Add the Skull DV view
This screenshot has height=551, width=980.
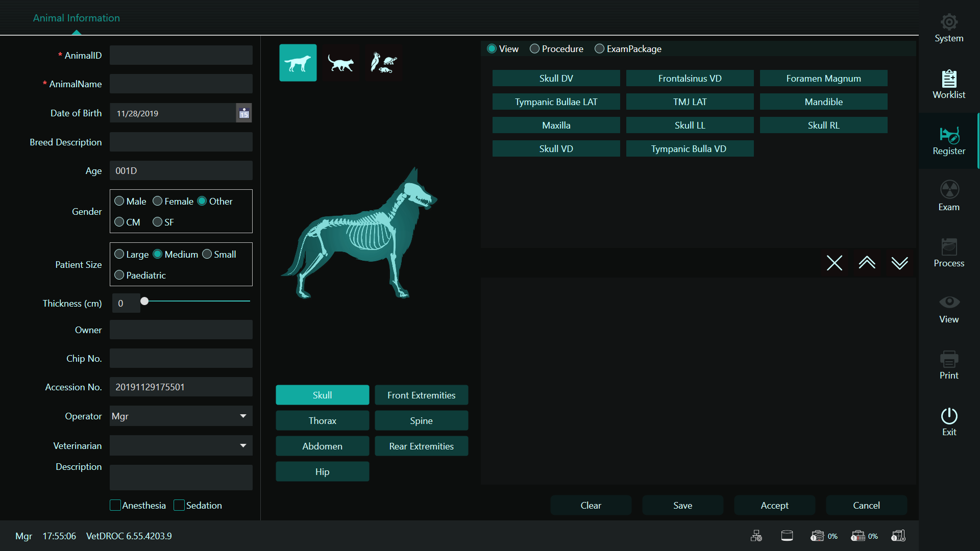pos(556,79)
